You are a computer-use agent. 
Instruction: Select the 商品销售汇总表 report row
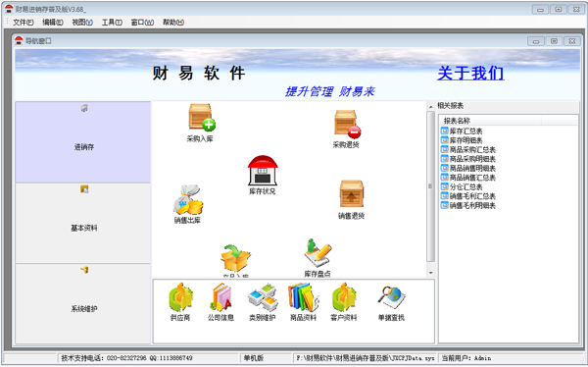pos(468,178)
